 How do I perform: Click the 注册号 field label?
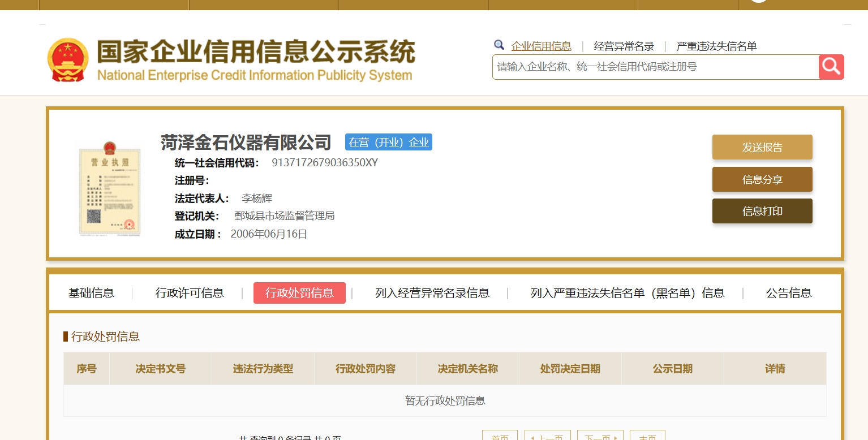click(x=192, y=181)
